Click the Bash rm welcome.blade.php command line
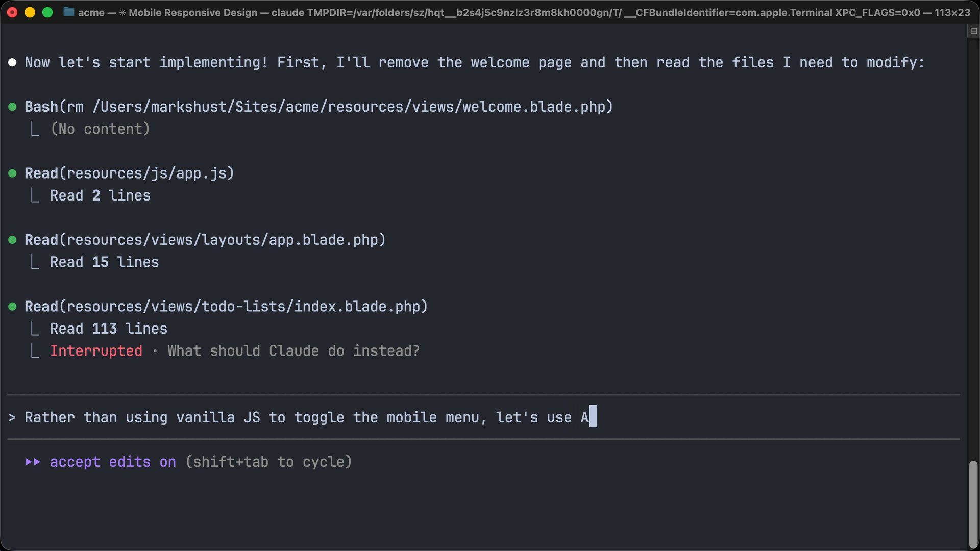This screenshot has height=551, width=980. pos(318,107)
